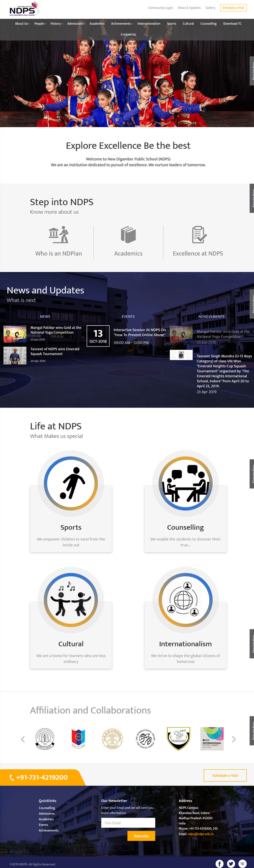Show previous affiliation logos
This screenshot has height=868, width=254.
[x=23, y=739]
